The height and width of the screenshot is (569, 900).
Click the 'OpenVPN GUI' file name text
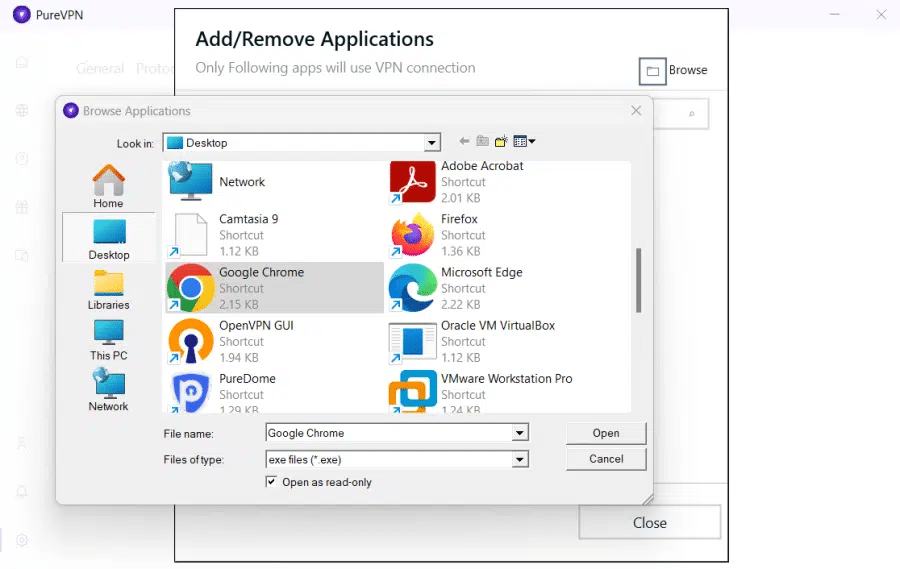(x=257, y=326)
